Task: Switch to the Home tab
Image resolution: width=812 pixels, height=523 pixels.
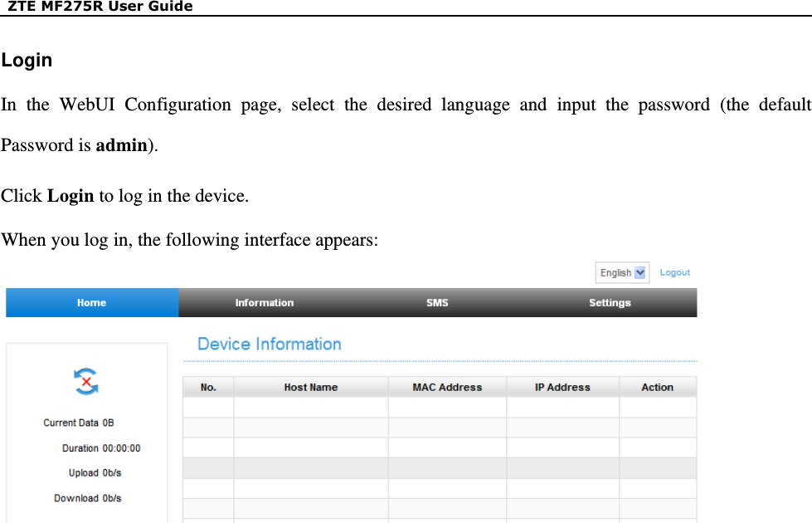Action: pyautogui.click(x=92, y=303)
